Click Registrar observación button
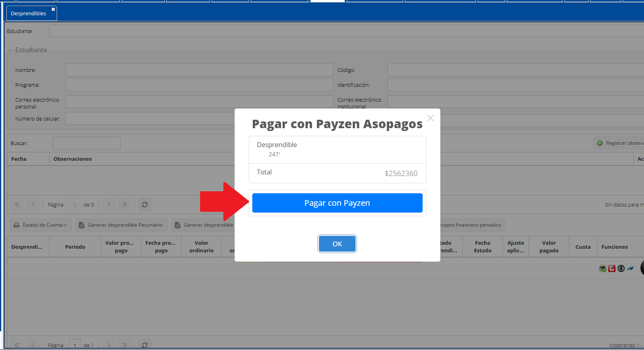This screenshot has height=350, width=644. tap(619, 143)
